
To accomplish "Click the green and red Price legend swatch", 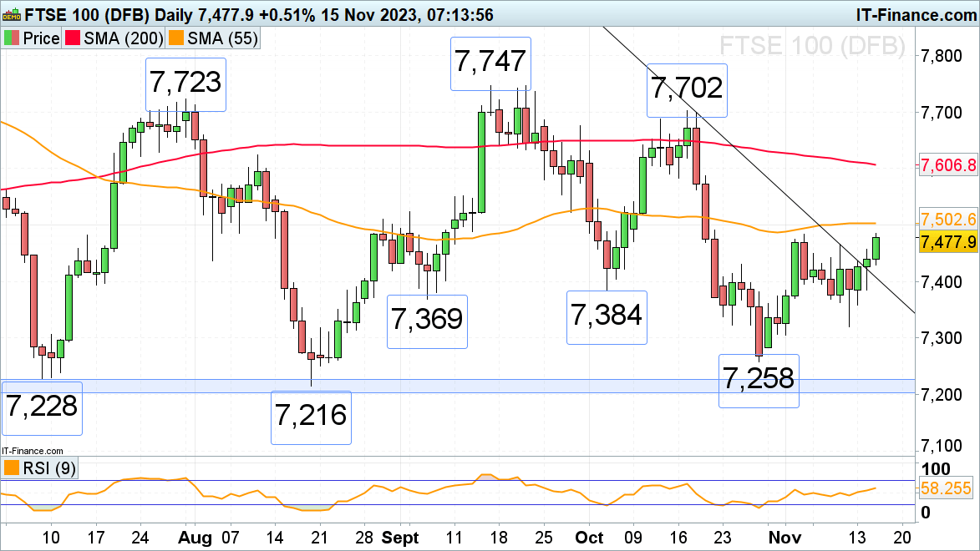I will click(13, 38).
